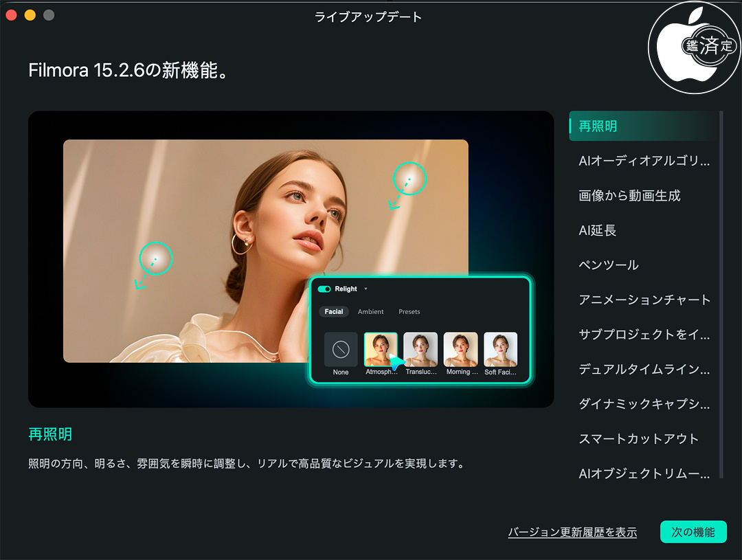This screenshot has width=742, height=560.
Task: Click the 次の機能 button
Action: pyautogui.click(x=693, y=533)
